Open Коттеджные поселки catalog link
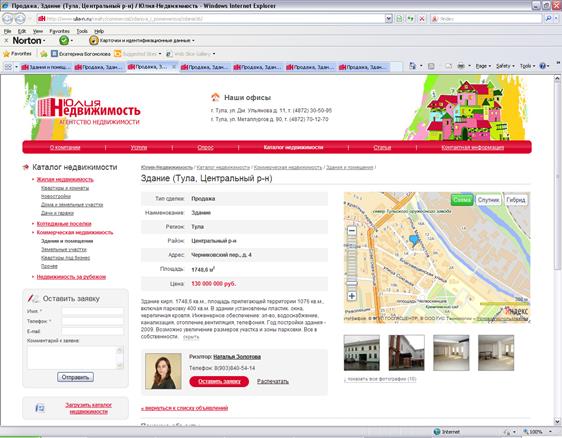 point(64,224)
